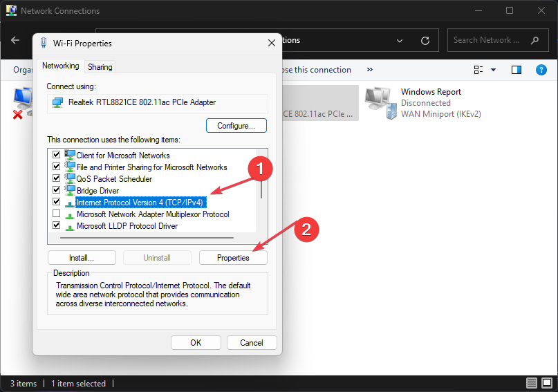Click the WAN Miniport (IKEv2) text
Screen dimensions: 558x392
click(x=441, y=114)
